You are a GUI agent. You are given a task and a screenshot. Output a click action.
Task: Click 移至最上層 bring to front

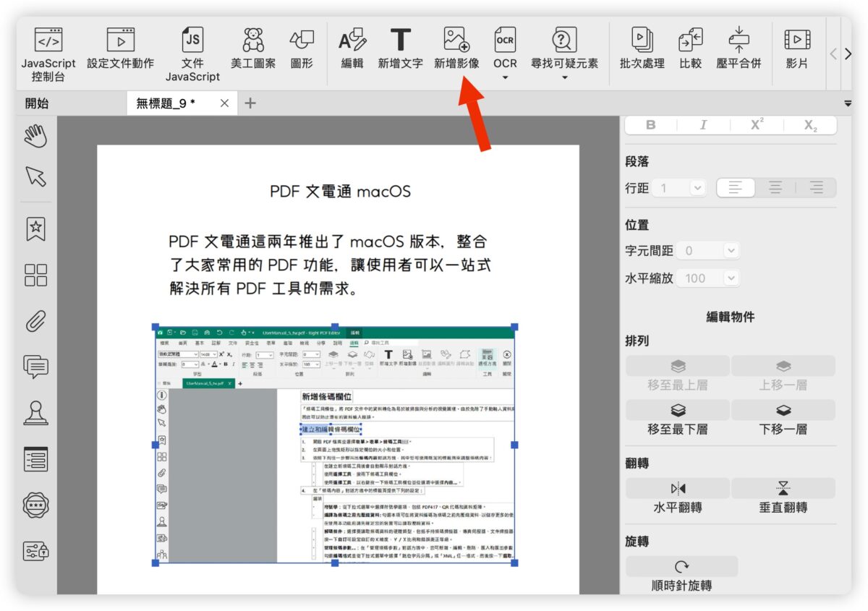pos(677,375)
